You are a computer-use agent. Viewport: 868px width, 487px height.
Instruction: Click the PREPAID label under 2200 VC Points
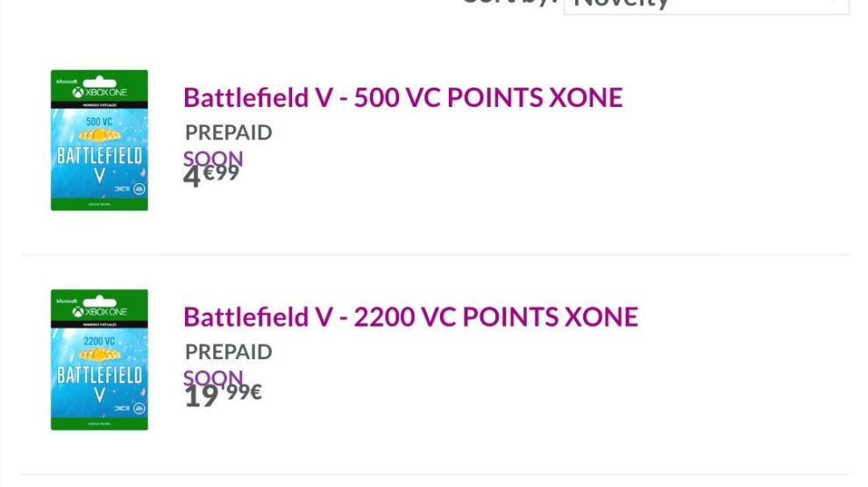228,352
